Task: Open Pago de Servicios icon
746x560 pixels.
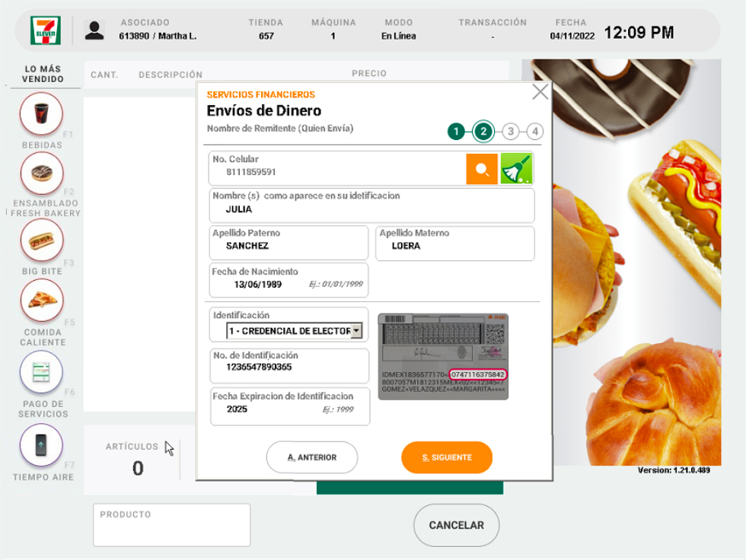Action: (x=42, y=373)
